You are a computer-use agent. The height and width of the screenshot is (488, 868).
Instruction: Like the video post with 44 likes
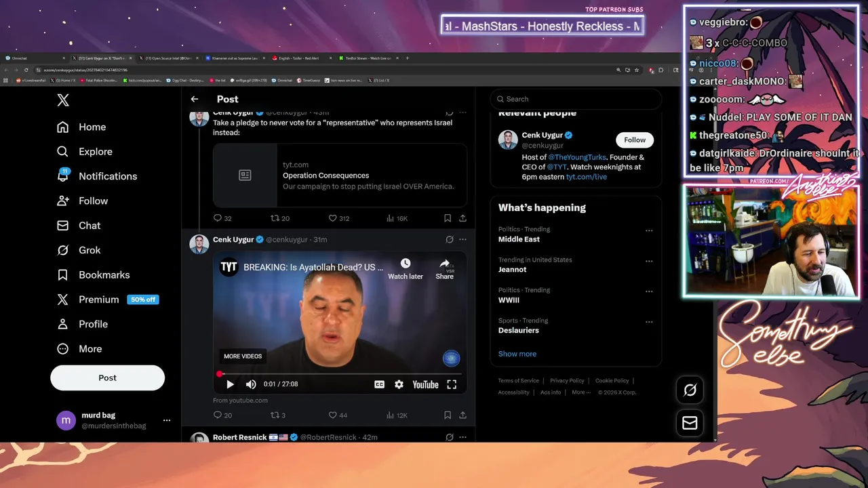pos(338,415)
